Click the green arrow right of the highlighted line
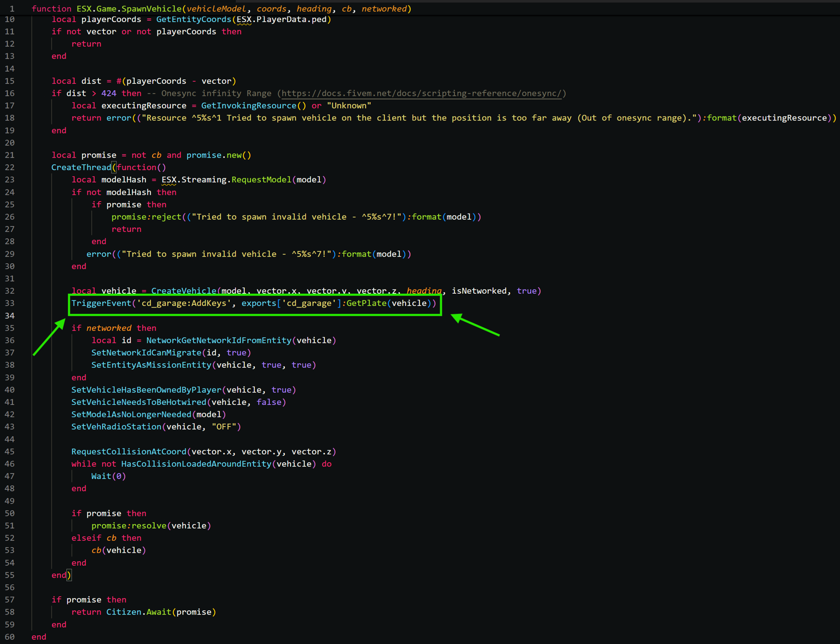Viewport: 840px width, 644px height. click(x=475, y=325)
